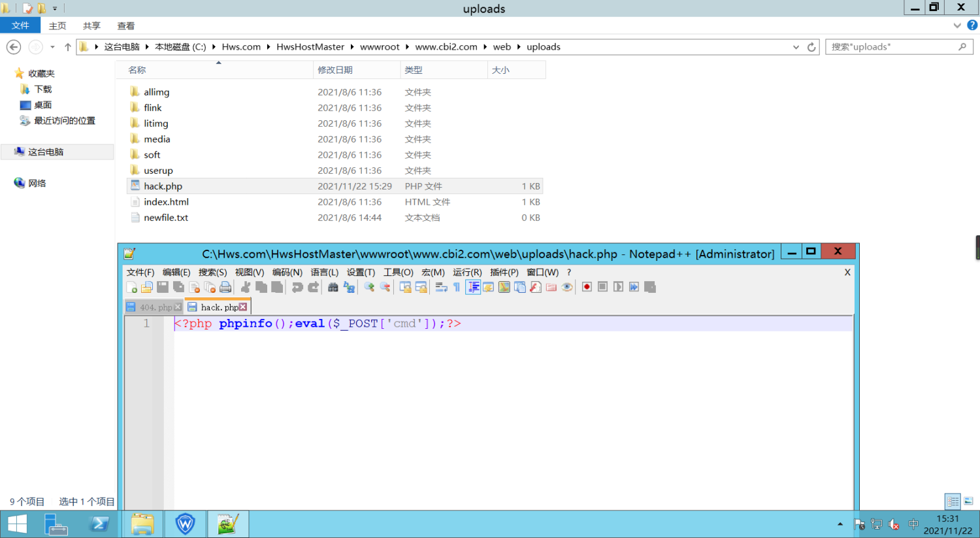Select the hack.php file row

tap(335, 186)
